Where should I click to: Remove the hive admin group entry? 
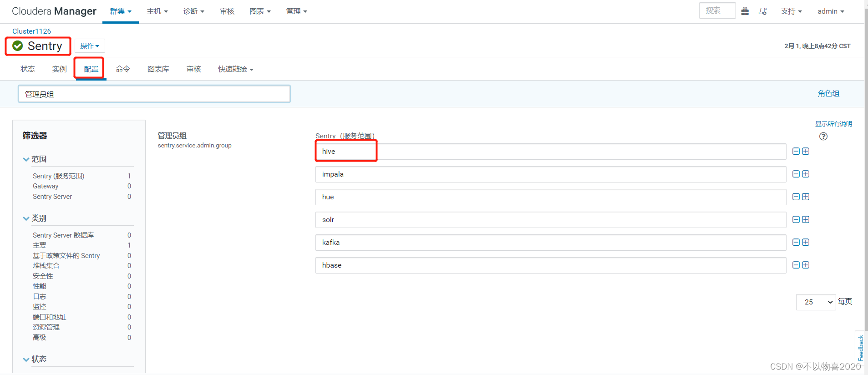click(x=796, y=151)
